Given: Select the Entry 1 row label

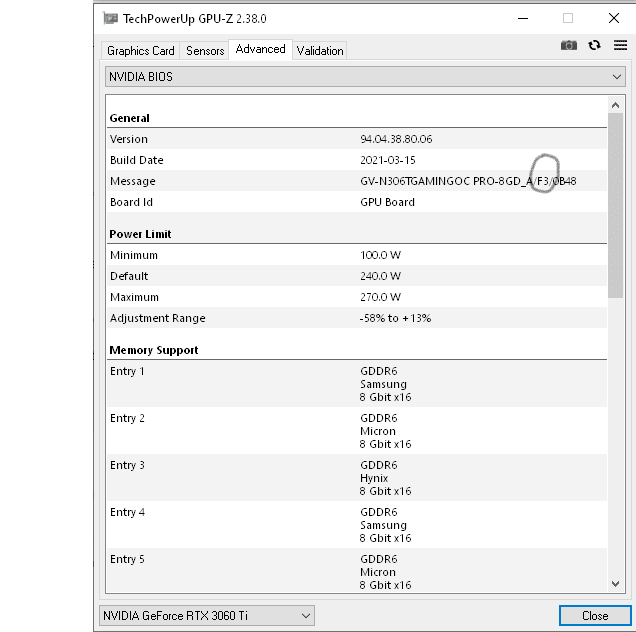Looking at the screenshot, I should click(127, 371).
